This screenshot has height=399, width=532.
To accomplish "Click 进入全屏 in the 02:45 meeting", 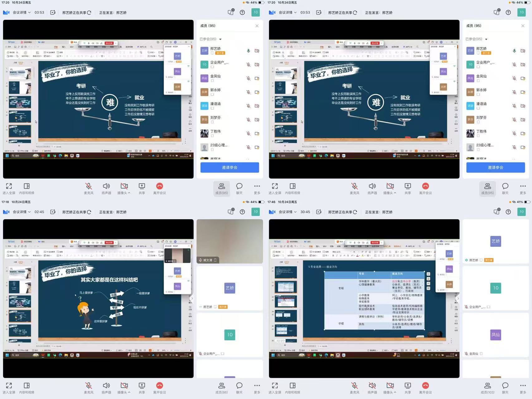I will [x=9, y=388].
